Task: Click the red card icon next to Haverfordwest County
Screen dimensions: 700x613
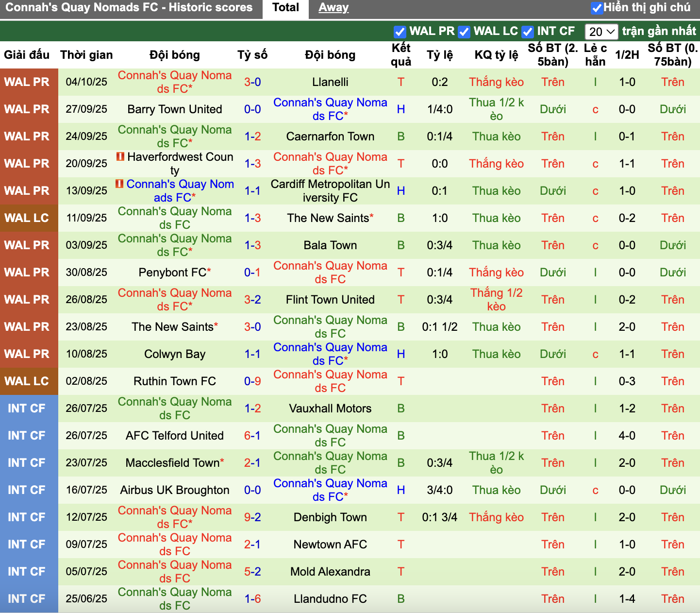Action: 120,157
